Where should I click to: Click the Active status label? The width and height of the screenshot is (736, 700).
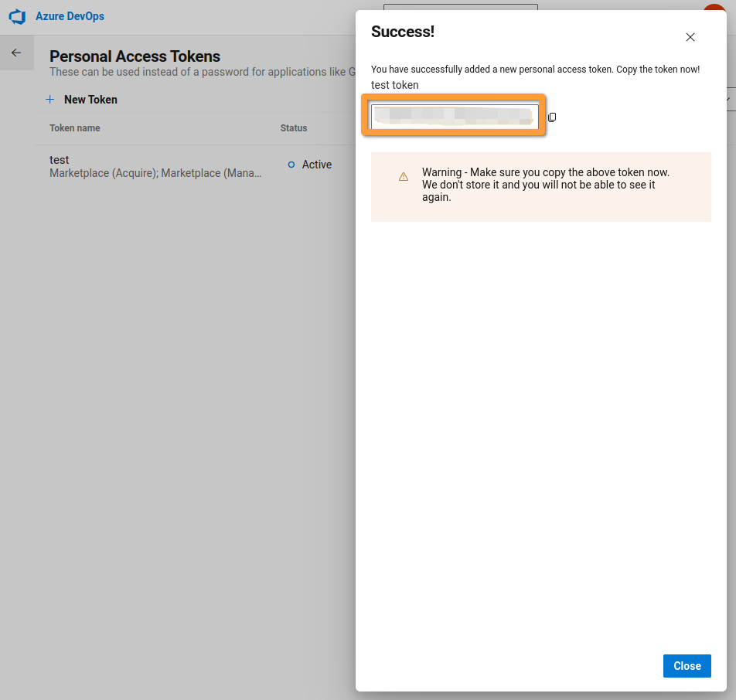[316, 165]
